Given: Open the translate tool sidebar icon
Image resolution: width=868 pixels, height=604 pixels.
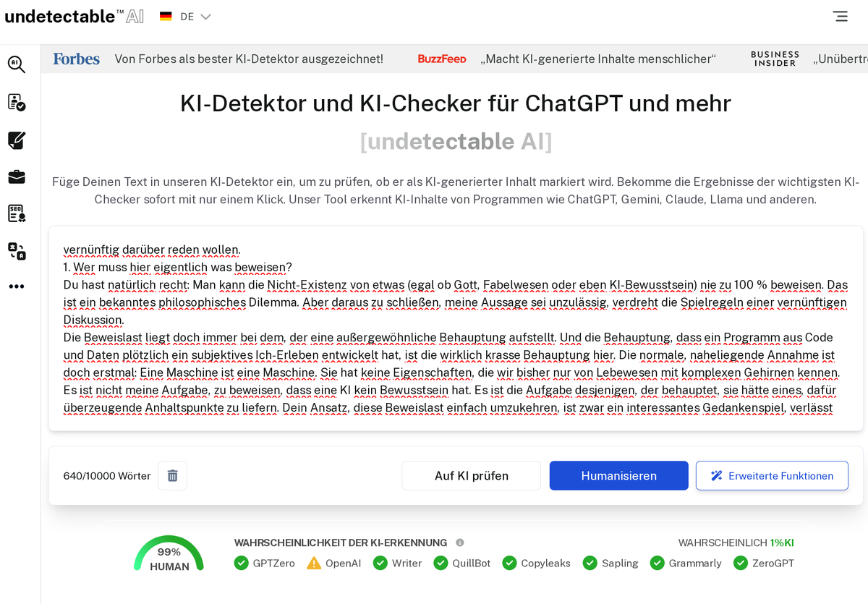Looking at the screenshot, I should [17, 251].
